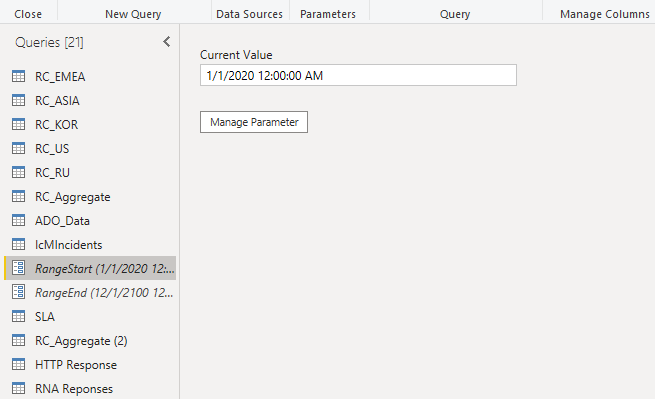
Task: Open the Query ribbon group
Action: 455,14
